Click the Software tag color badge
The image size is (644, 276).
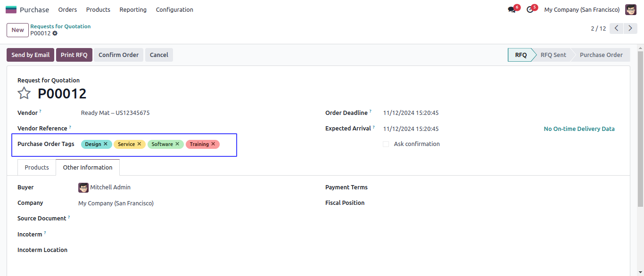pyautogui.click(x=162, y=144)
